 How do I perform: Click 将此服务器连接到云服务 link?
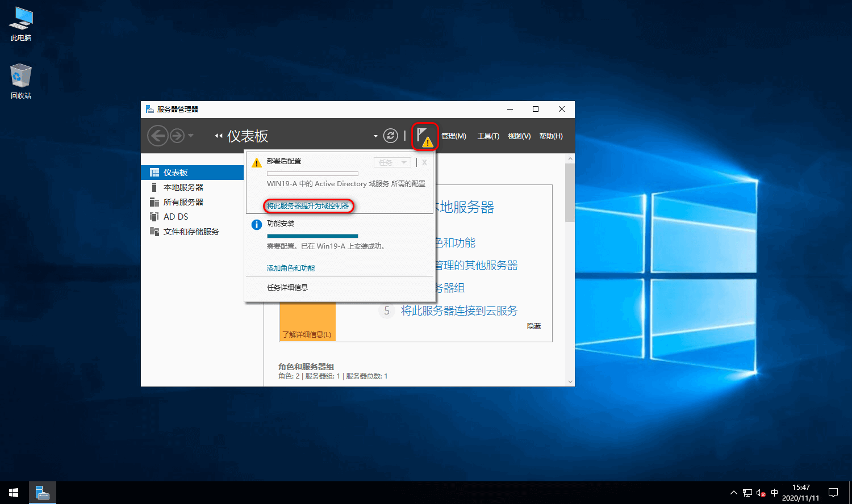(x=459, y=310)
